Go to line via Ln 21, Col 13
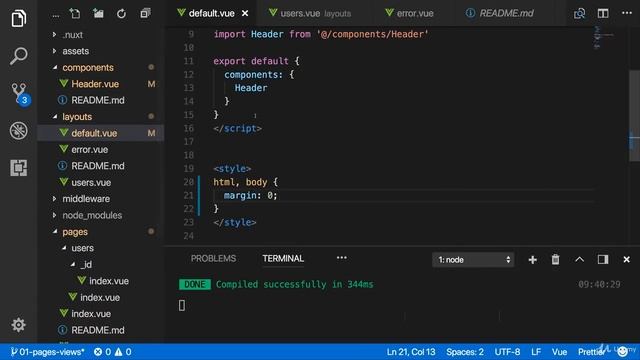 click(411, 352)
